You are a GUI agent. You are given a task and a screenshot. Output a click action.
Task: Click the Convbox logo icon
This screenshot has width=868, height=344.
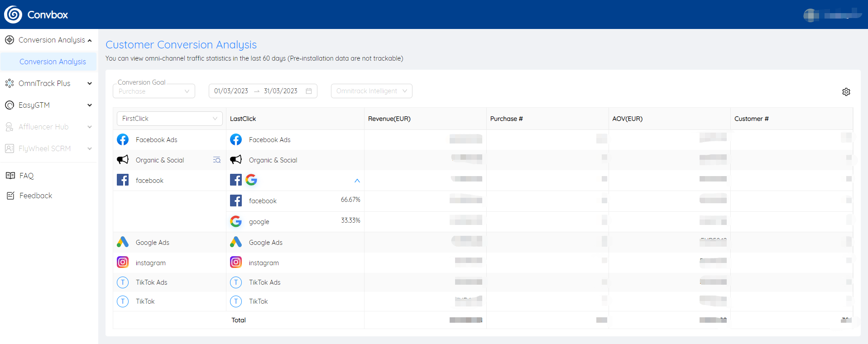click(13, 14)
